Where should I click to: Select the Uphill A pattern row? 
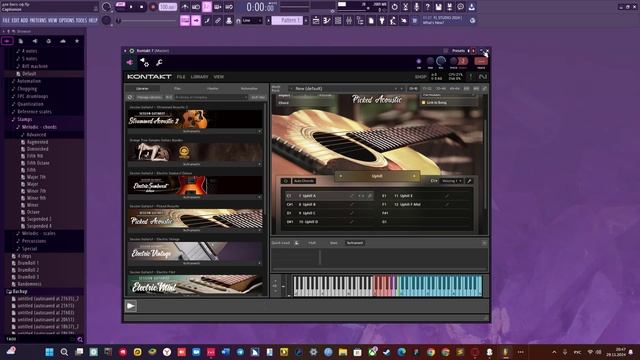click(x=329, y=196)
